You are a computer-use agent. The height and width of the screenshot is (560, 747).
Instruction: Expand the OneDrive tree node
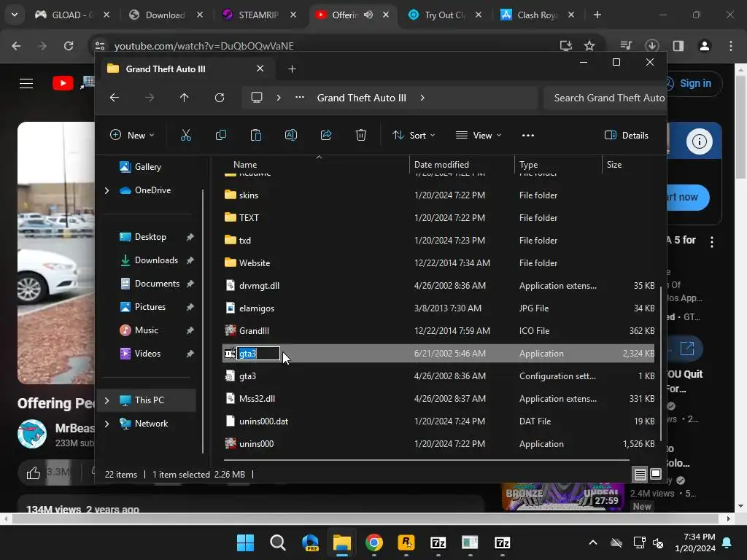click(107, 190)
